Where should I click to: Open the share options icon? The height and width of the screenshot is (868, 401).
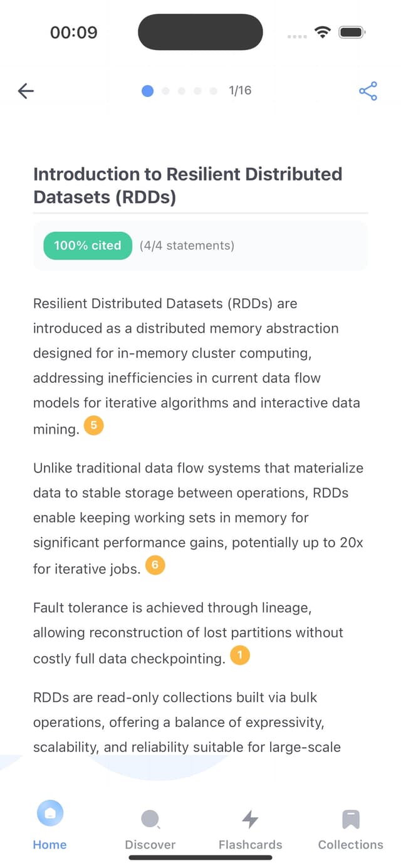[368, 91]
